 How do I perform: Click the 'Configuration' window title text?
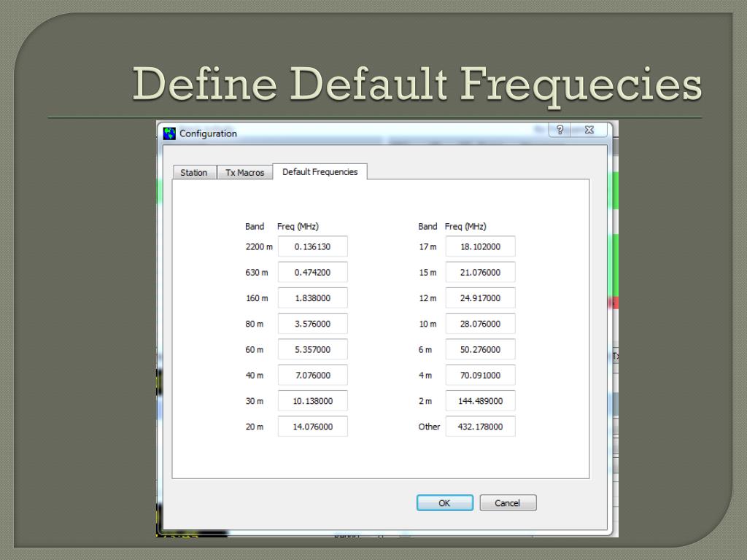pyautogui.click(x=208, y=133)
